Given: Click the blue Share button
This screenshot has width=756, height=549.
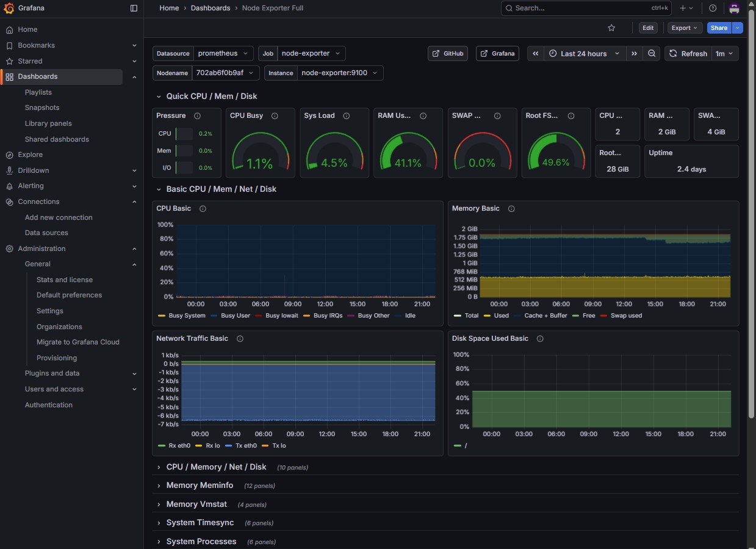Looking at the screenshot, I should tap(719, 27).
